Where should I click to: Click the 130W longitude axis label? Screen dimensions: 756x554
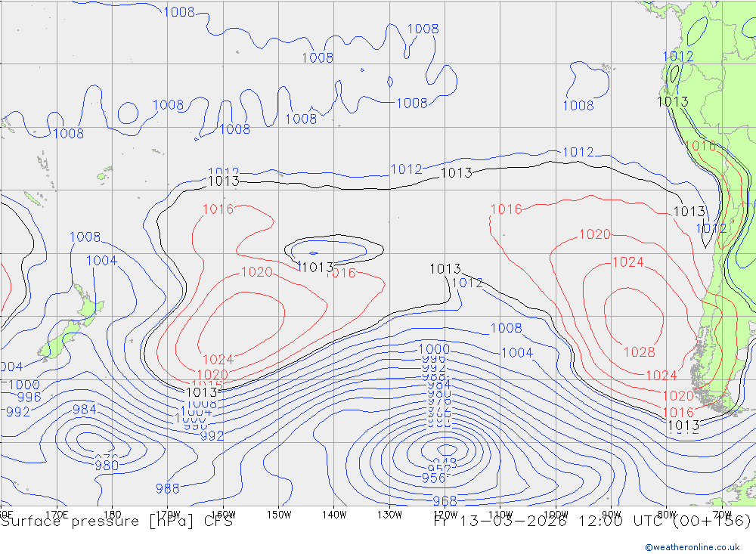point(389,515)
